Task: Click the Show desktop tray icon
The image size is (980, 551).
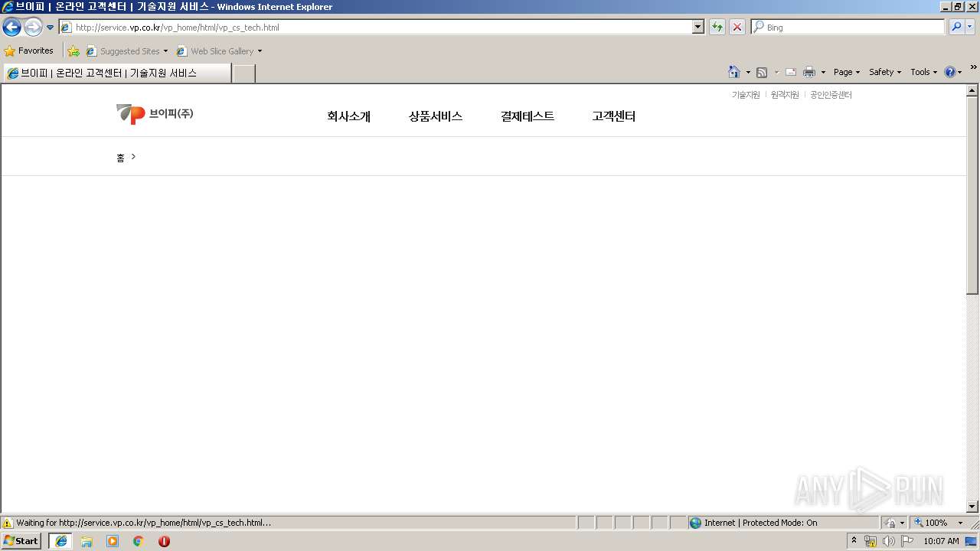Action: click(972, 541)
